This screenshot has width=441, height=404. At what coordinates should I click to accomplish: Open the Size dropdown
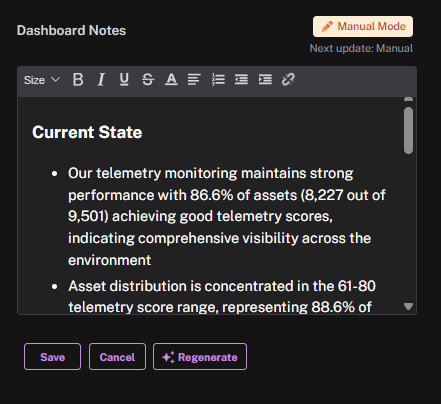coord(42,80)
